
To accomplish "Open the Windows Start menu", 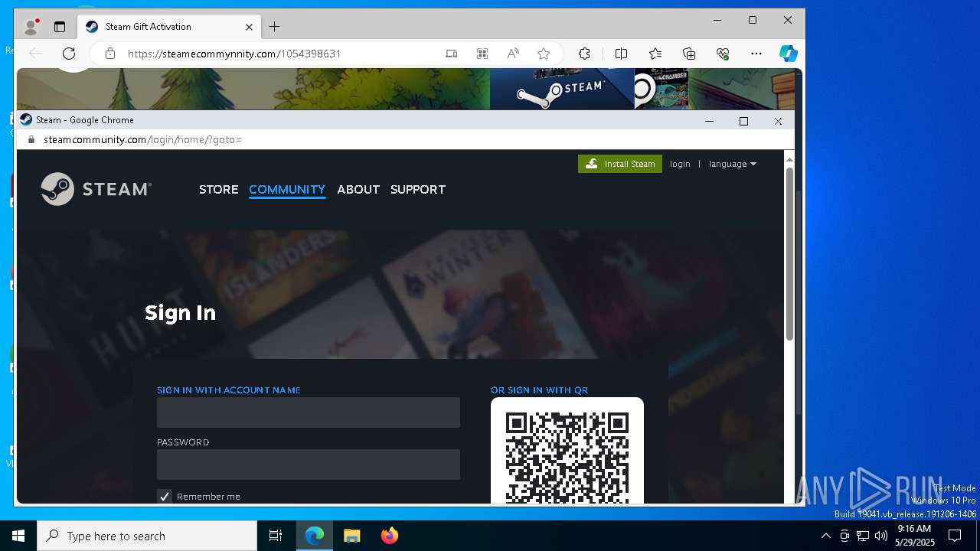I will 18,536.
